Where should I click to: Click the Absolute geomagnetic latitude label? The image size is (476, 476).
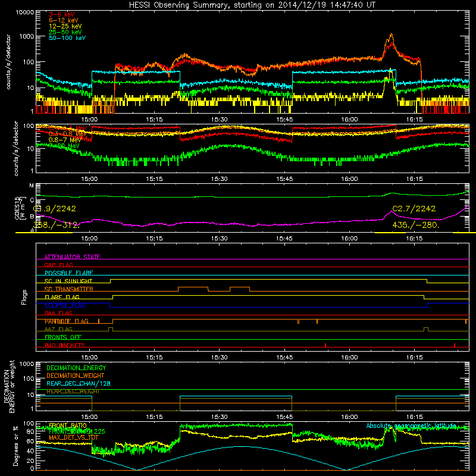411,425
